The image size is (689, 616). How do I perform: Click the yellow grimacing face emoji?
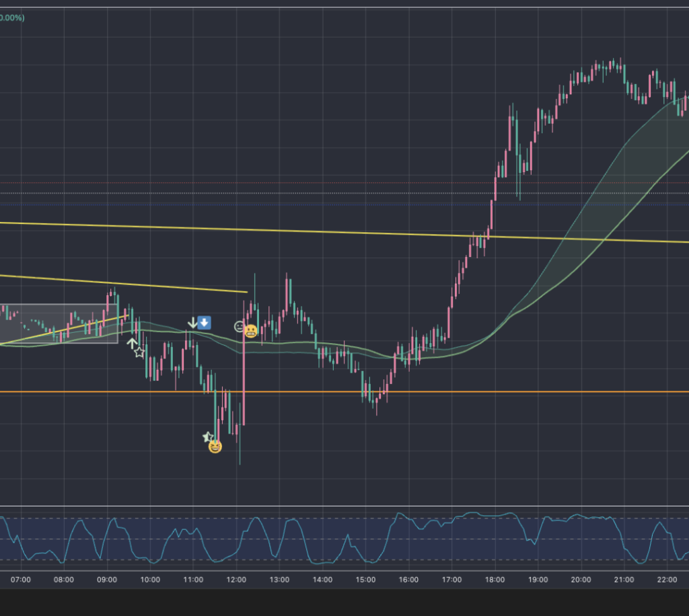(x=251, y=330)
